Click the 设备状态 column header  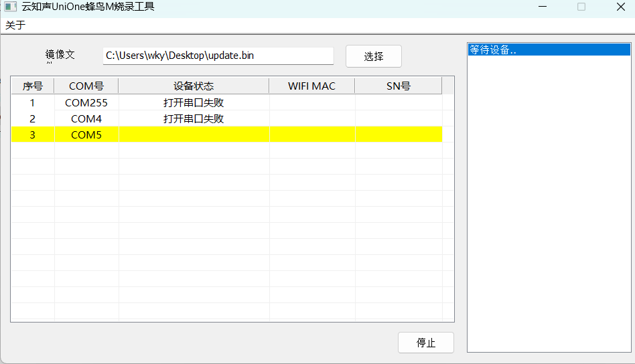pyautogui.click(x=194, y=86)
